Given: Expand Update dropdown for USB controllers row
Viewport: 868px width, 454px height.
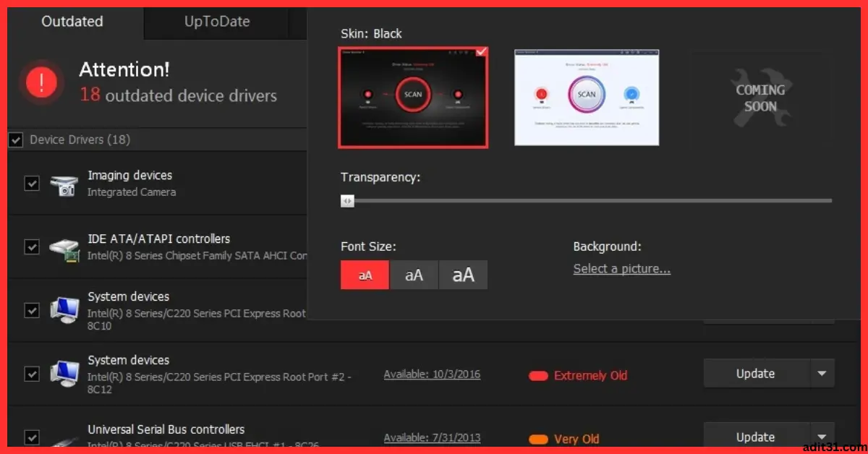Looking at the screenshot, I should click(x=822, y=437).
